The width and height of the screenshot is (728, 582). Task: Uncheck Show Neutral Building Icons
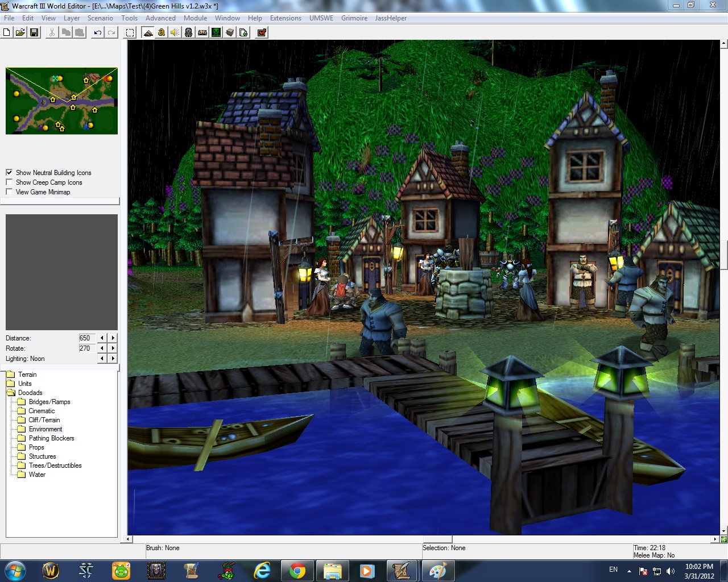point(9,172)
